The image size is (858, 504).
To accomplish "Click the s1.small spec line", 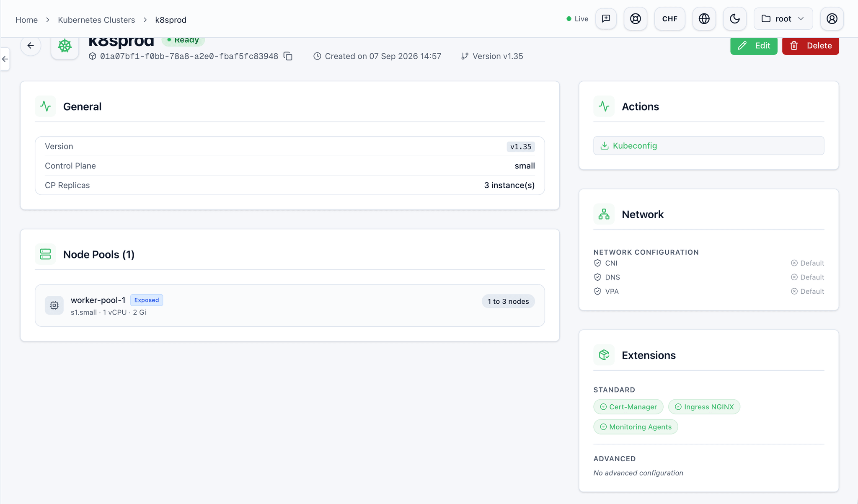I will 108,313.
